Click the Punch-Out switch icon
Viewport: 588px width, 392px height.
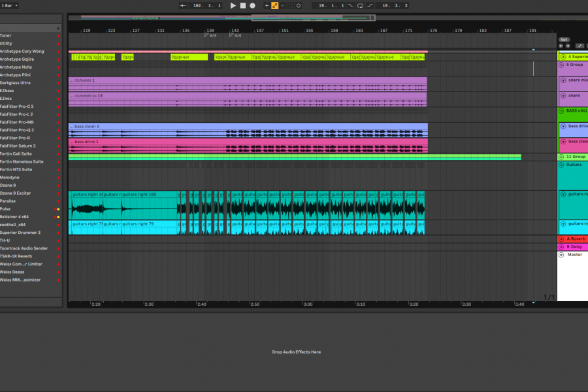370,5
